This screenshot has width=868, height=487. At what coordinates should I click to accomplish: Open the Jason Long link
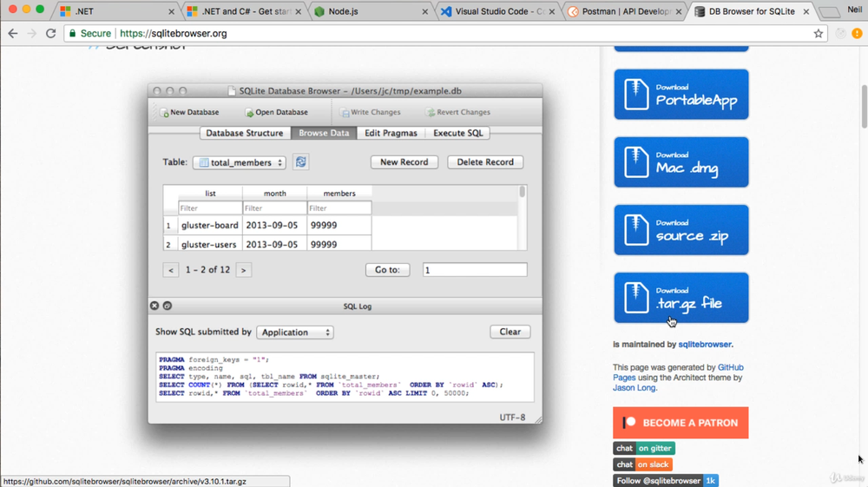pos(634,388)
